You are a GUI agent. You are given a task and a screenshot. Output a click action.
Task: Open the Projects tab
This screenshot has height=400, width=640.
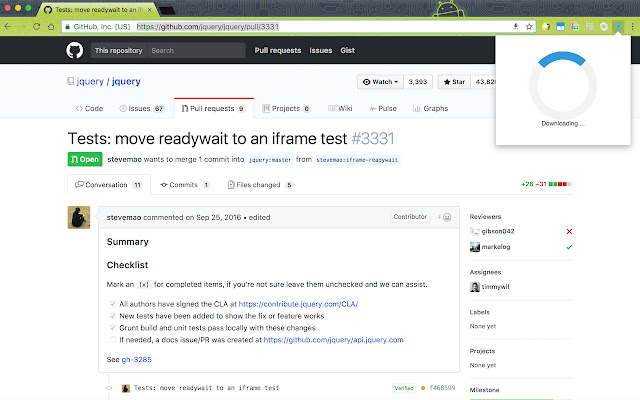(286, 108)
